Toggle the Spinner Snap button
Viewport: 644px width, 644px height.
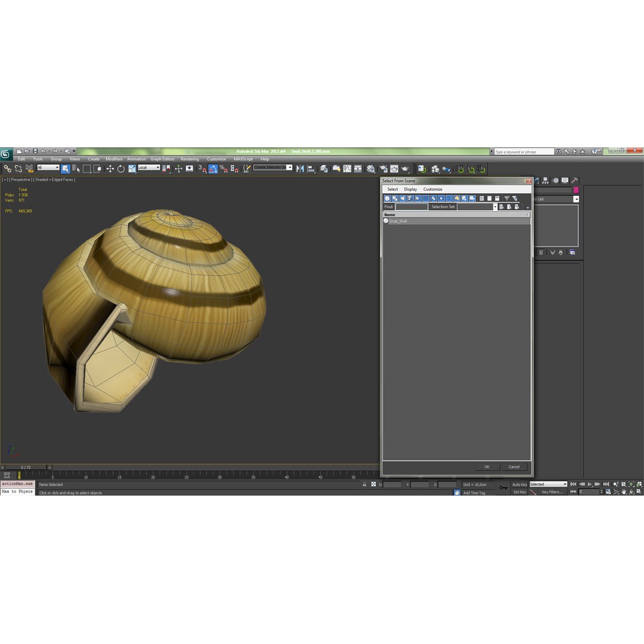[234, 168]
